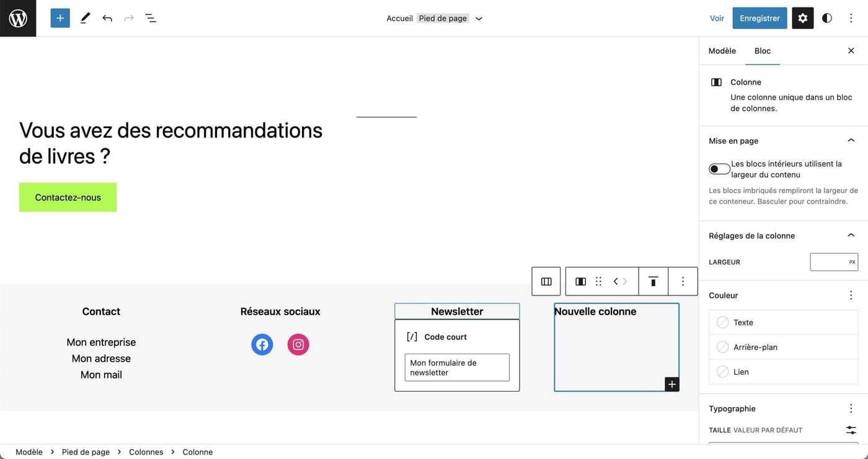Select the parent Colonnes block icon

[x=546, y=281]
